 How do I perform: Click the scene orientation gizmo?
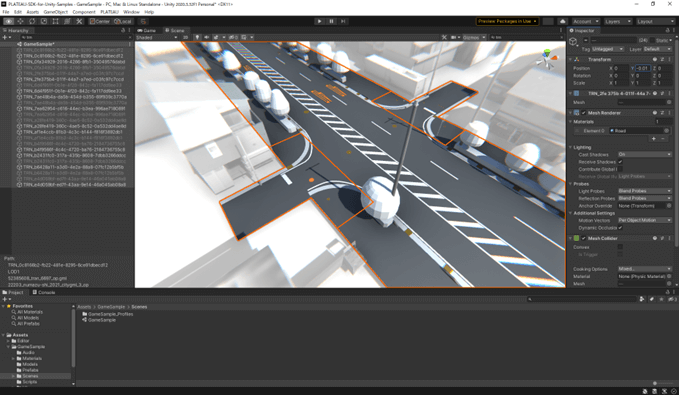pos(546,59)
